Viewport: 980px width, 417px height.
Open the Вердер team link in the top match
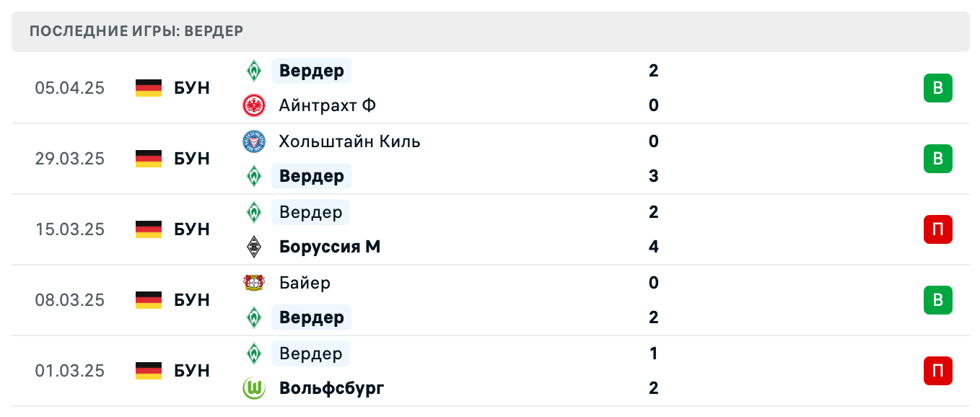point(311,71)
